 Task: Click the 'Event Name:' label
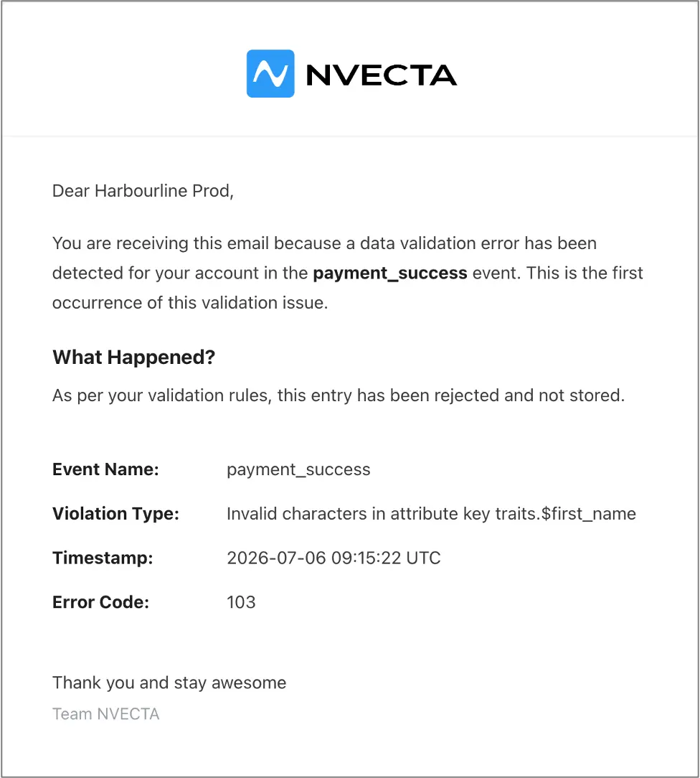tap(105, 469)
